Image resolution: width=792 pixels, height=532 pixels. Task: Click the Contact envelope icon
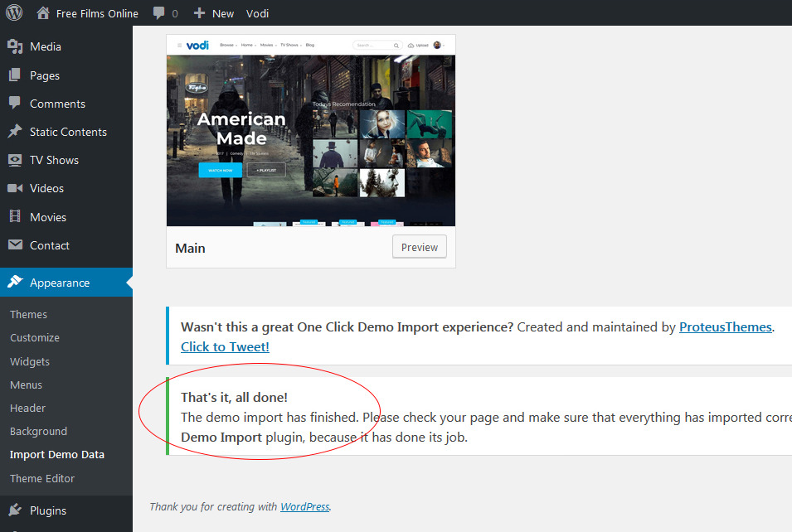tap(15, 244)
